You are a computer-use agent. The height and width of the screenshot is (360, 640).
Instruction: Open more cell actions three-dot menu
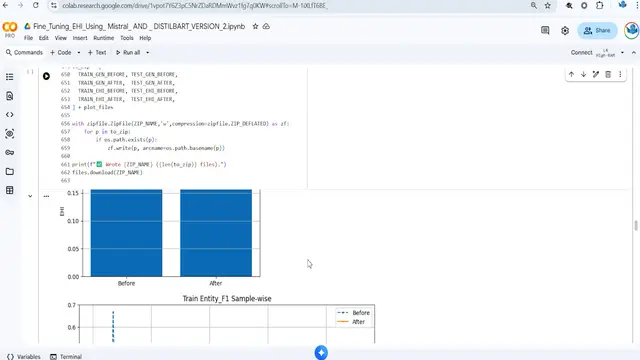(620, 74)
